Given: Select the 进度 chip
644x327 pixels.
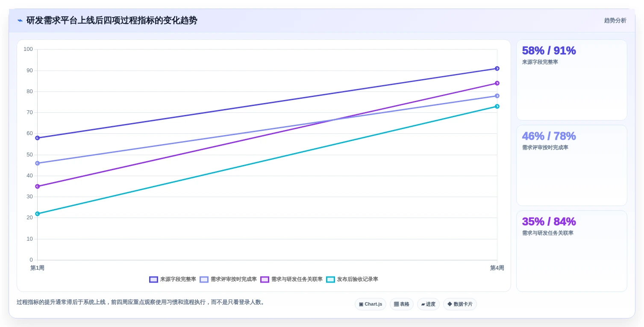Looking at the screenshot, I should coord(428,304).
